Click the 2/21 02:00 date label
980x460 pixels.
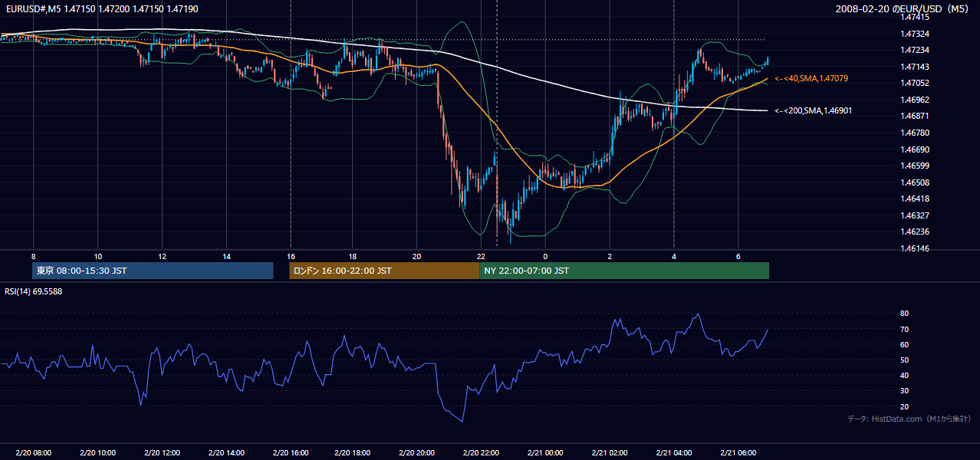point(610,452)
